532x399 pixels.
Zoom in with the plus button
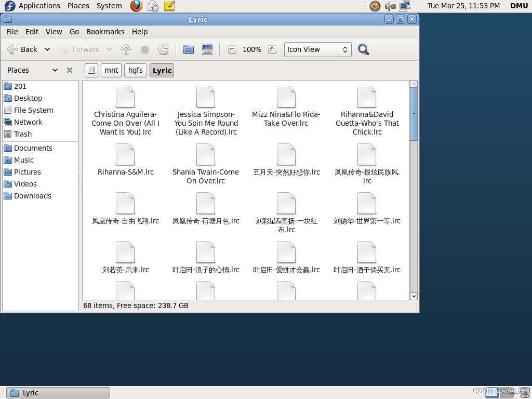click(272, 49)
